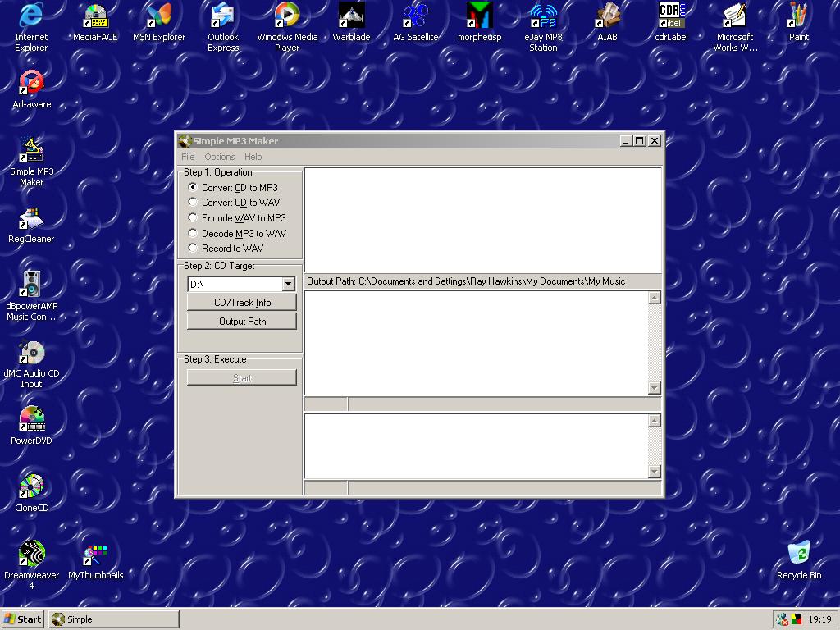Open dBpowerAMP Music Converter icon

[x=32, y=285]
